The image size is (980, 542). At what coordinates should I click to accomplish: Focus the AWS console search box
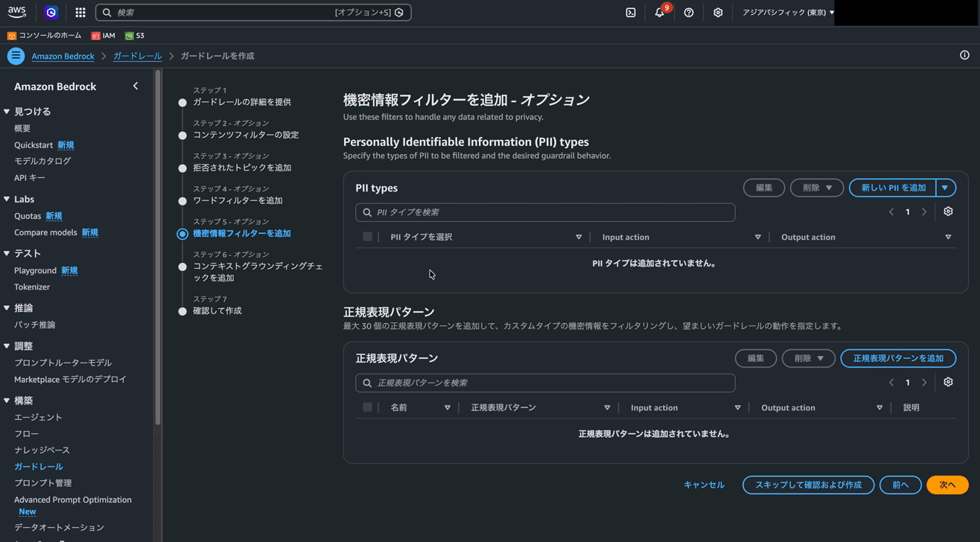pyautogui.click(x=253, y=12)
